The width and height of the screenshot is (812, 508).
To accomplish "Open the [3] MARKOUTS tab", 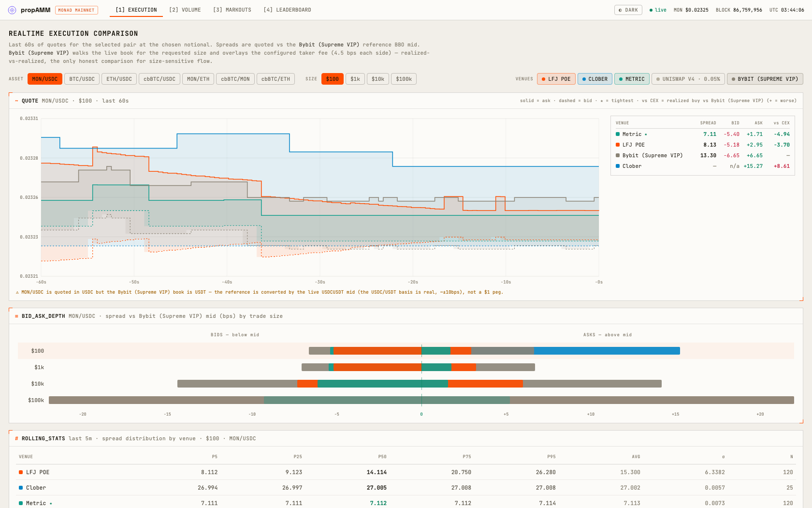I will click(x=232, y=10).
